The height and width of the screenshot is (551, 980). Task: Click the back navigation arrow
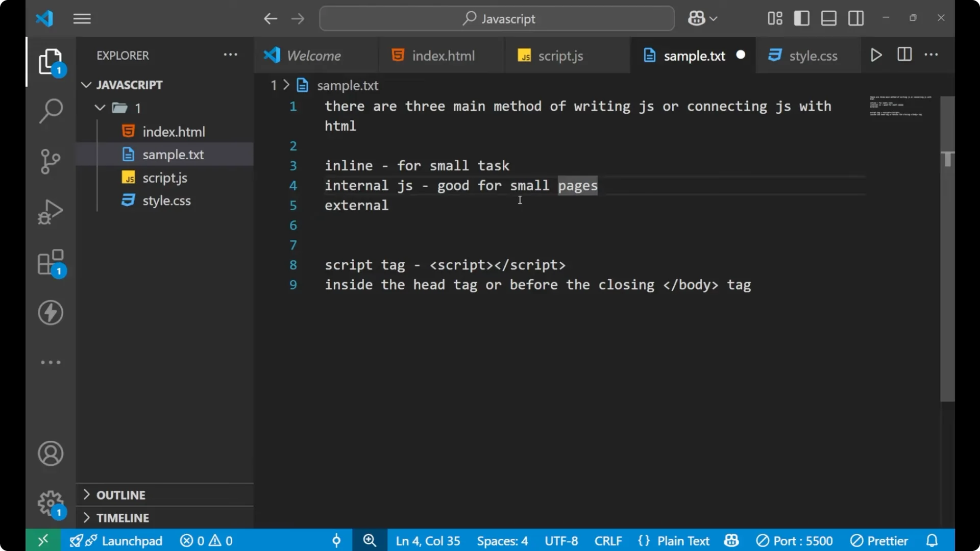271,18
